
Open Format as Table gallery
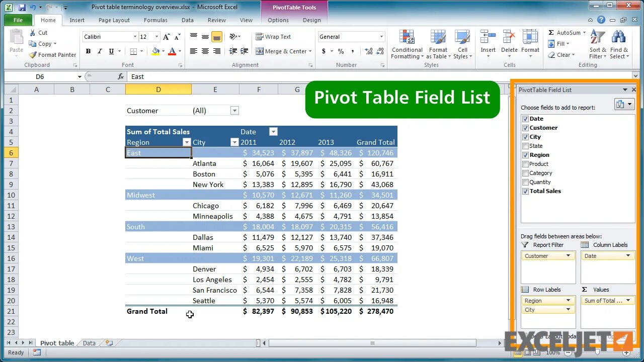click(x=438, y=44)
